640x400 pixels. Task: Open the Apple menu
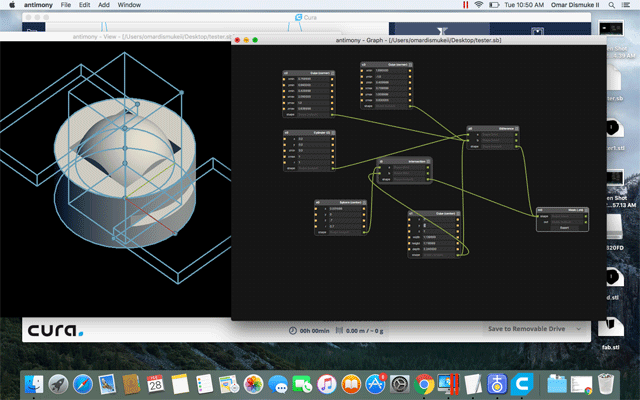tap(12, 5)
